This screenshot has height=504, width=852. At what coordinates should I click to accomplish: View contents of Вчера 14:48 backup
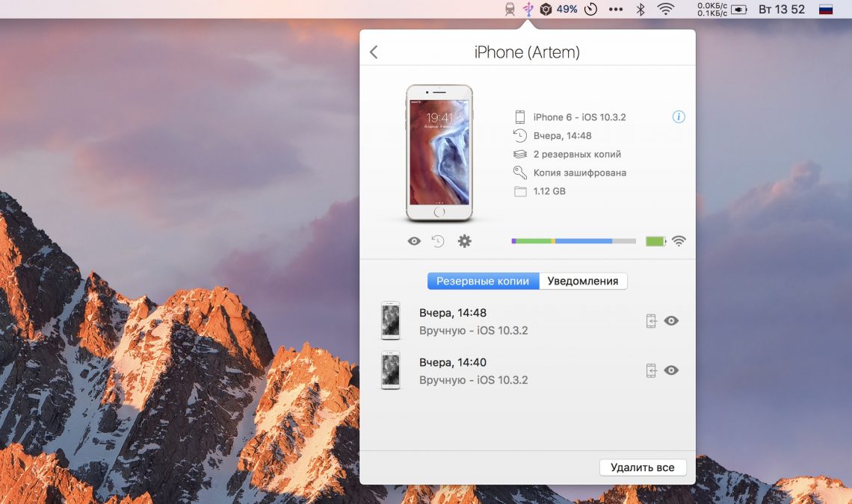tap(671, 321)
